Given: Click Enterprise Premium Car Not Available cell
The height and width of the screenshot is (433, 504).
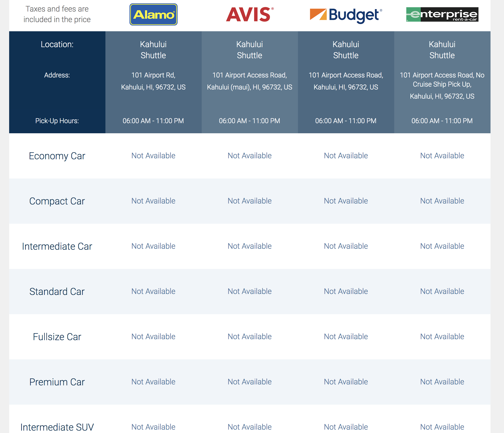Looking at the screenshot, I should tap(442, 382).
